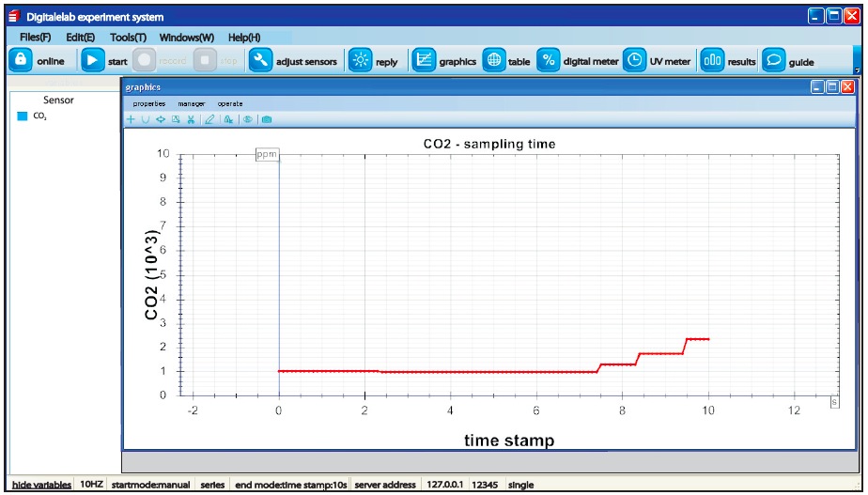This screenshot has width=868, height=495.
Task: Select the pencil draw tool
Action: click(x=209, y=119)
